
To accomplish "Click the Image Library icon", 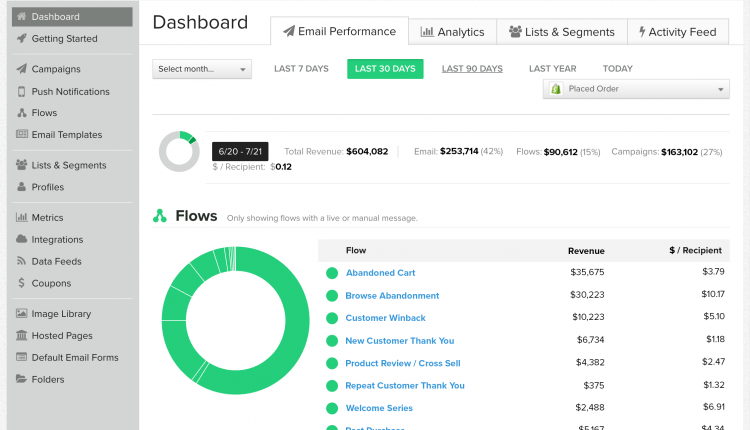I will [22, 314].
